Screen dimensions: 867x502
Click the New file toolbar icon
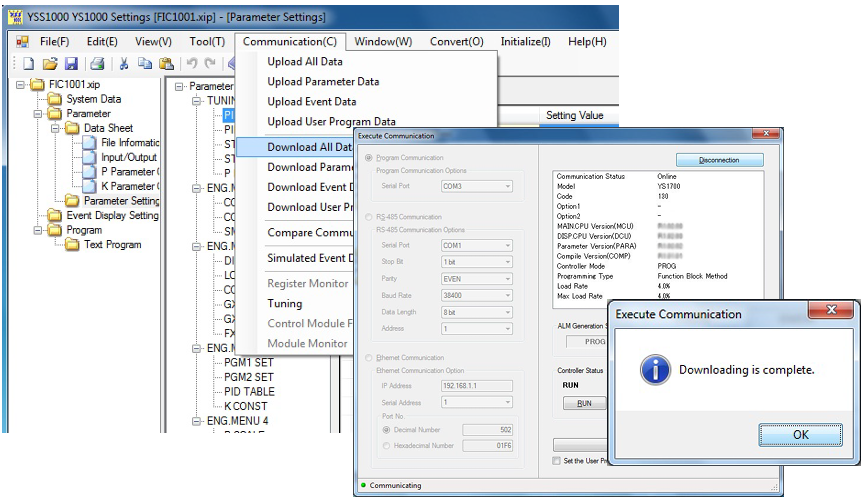click(x=29, y=63)
